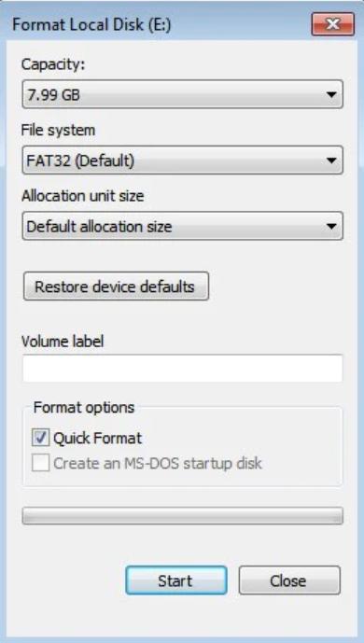Click the Start button
Image resolution: width=364 pixels, height=643 pixels.
[x=175, y=580]
